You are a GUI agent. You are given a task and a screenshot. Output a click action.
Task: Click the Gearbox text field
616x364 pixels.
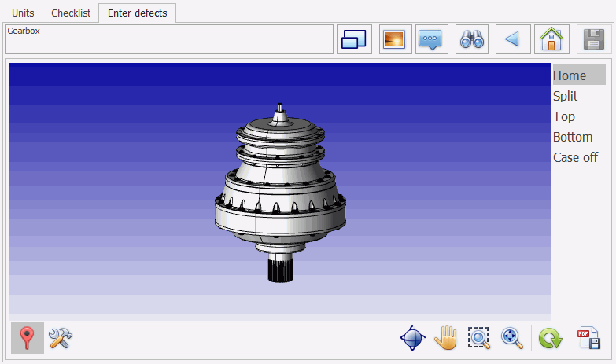point(169,39)
